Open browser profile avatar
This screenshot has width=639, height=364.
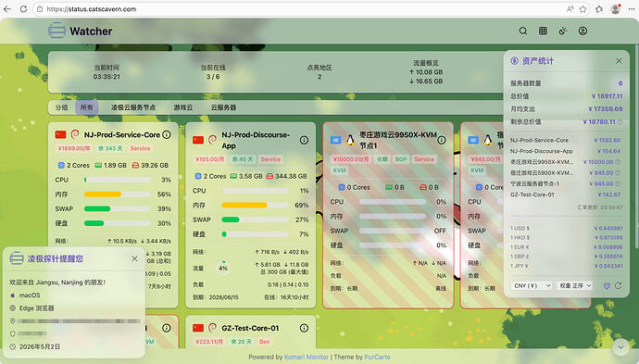(615, 9)
